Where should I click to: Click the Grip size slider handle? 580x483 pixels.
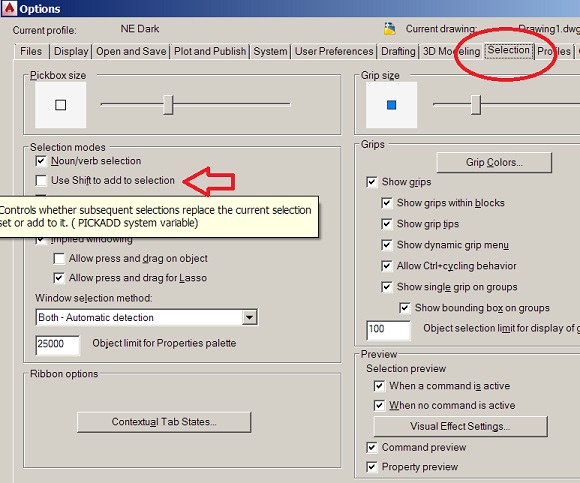pyautogui.click(x=476, y=105)
